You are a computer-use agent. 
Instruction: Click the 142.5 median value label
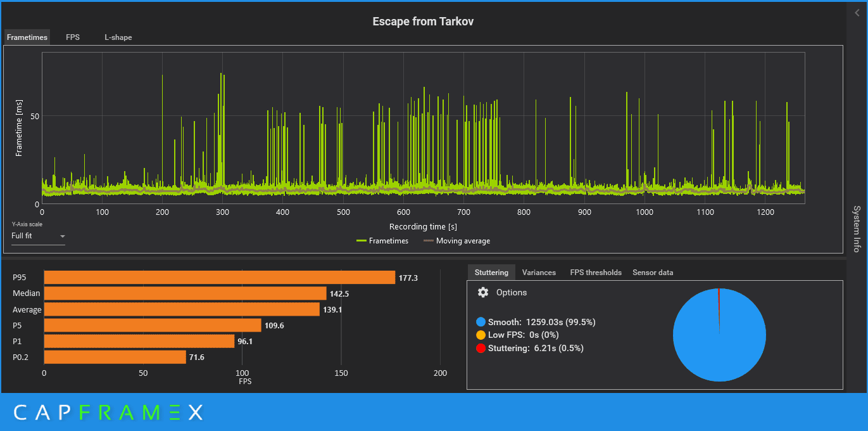pyautogui.click(x=339, y=293)
